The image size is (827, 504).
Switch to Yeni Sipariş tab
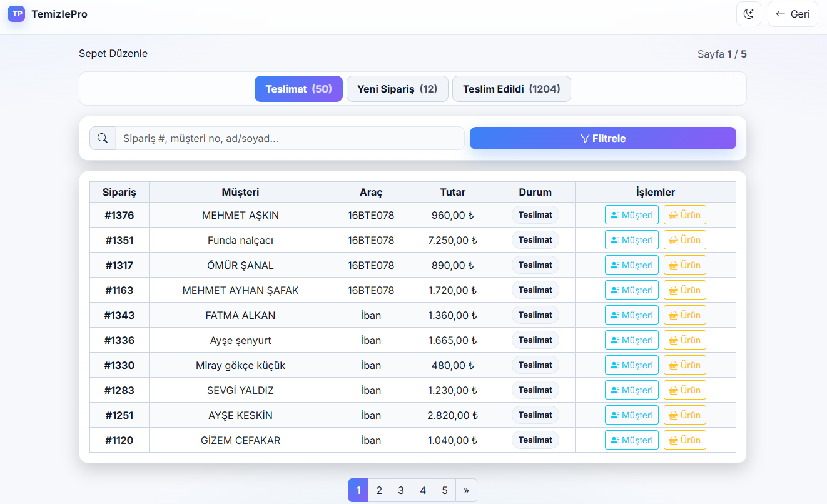(x=397, y=89)
